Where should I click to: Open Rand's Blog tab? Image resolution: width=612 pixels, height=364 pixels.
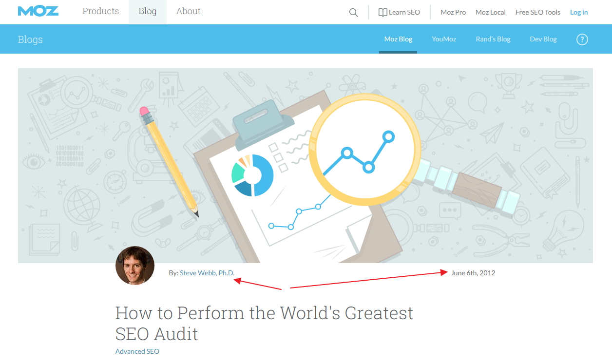click(x=493, y=39)
